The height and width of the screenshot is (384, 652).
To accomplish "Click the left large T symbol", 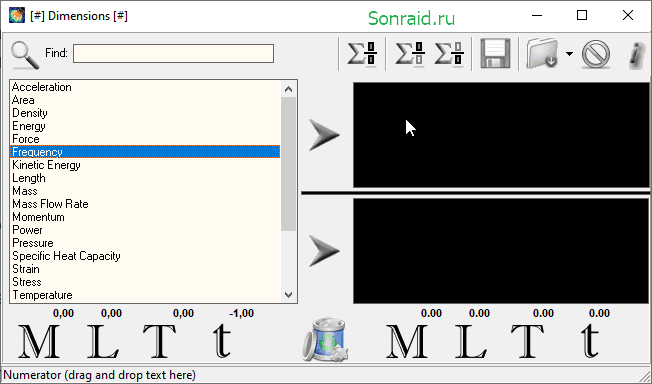I will click(x=159, y=342).
